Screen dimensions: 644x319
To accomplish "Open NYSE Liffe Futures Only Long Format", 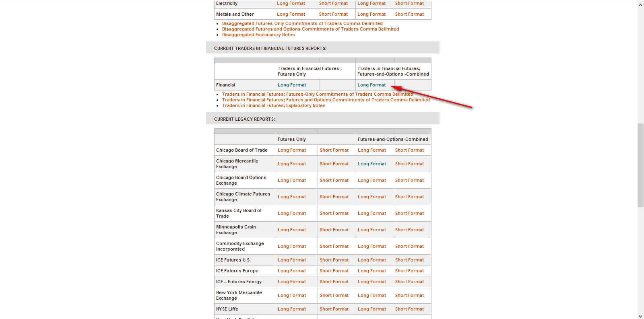I will pyautogui.click(x=292, y=309).
